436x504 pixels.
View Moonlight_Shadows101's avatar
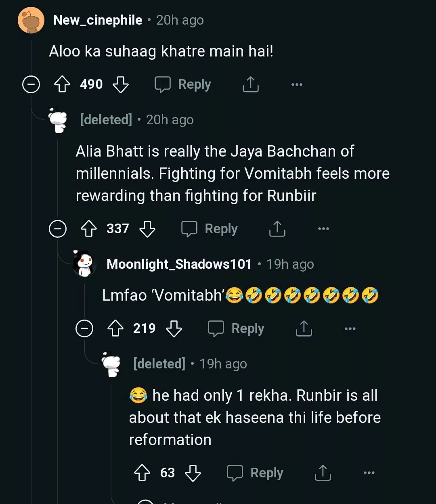pyautogui.click(x=84, y=264)
